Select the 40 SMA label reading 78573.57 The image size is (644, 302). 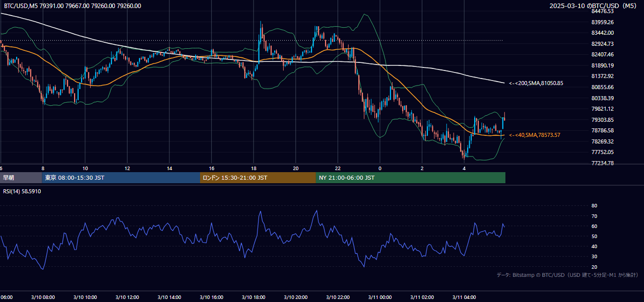(x=535, y=135)
